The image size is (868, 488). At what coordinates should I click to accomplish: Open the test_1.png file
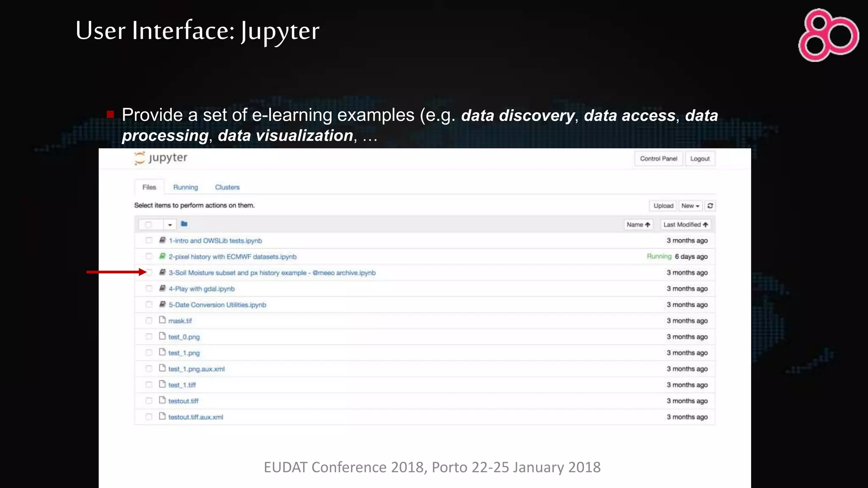point(184,353)
